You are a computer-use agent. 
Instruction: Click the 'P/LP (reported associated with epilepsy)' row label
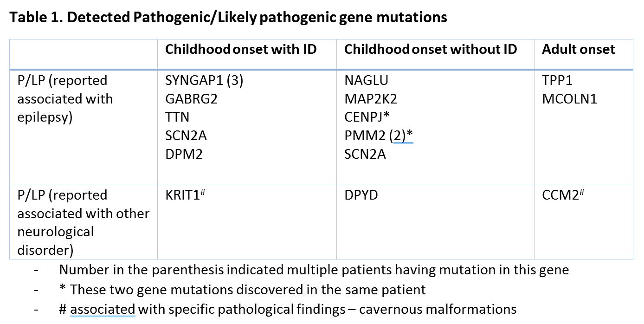point(65,99)
